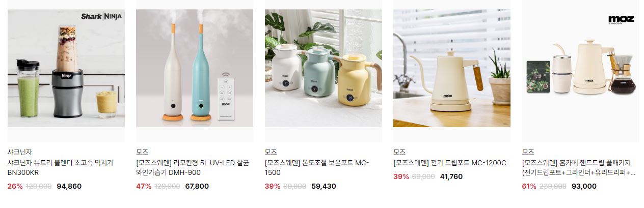Open 리모컨형 5L UV-LED 가습기 DMH-900 title
Image resolution: width=644 pixels, height=208 pixels.
pos(193,168)
